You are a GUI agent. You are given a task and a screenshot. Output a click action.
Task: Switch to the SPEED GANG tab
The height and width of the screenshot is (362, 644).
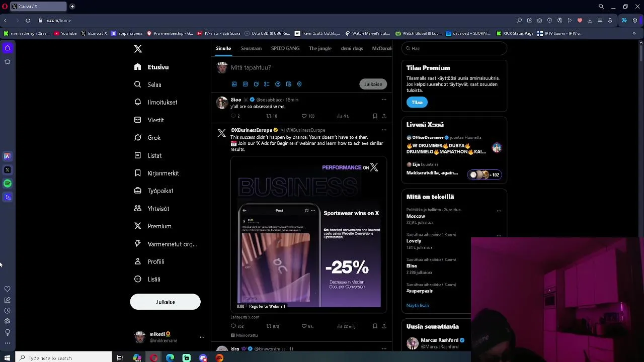coord(285,48)
